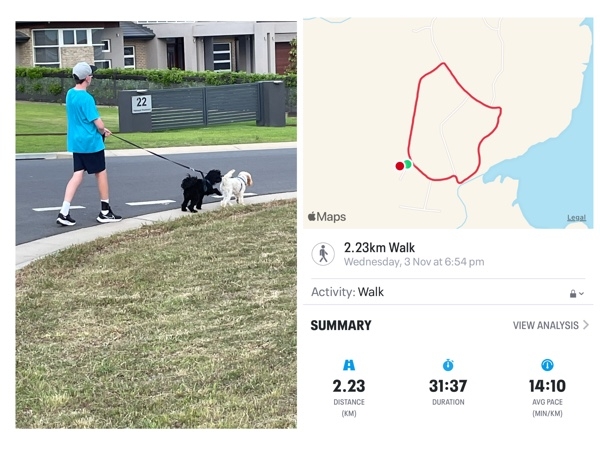
Task: Click the SUMMARY section heading
Action: 341,326
